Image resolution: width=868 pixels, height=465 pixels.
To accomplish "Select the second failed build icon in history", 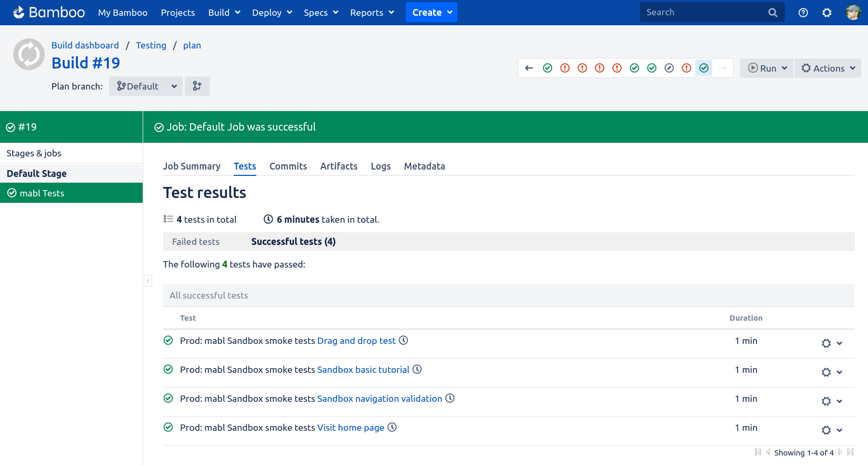I will (x=582, y=68).
